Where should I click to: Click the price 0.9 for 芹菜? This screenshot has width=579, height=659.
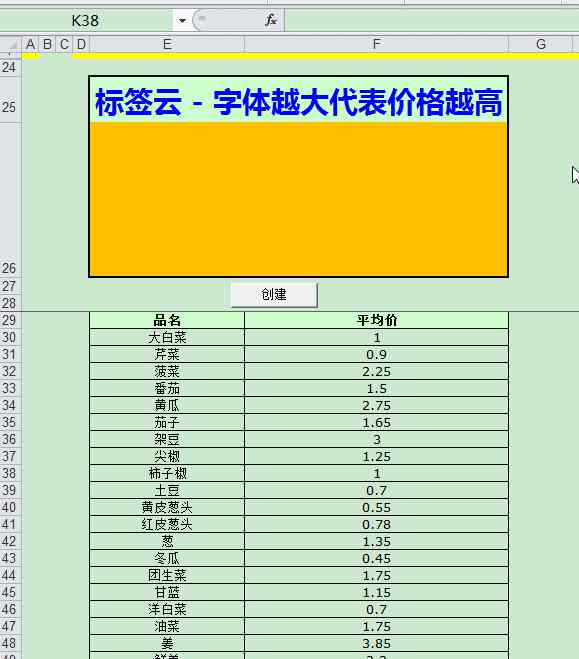point(376,354)
